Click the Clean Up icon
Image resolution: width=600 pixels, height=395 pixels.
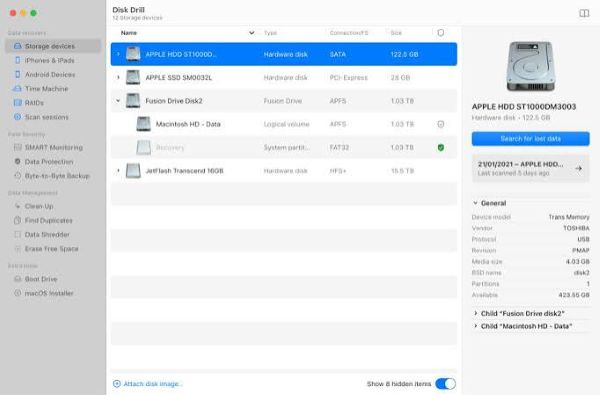[18, 206]
